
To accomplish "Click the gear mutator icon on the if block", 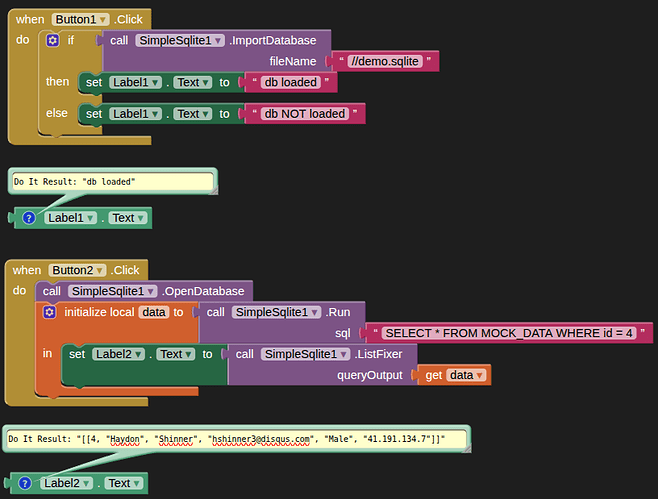I will coord(53,41).
